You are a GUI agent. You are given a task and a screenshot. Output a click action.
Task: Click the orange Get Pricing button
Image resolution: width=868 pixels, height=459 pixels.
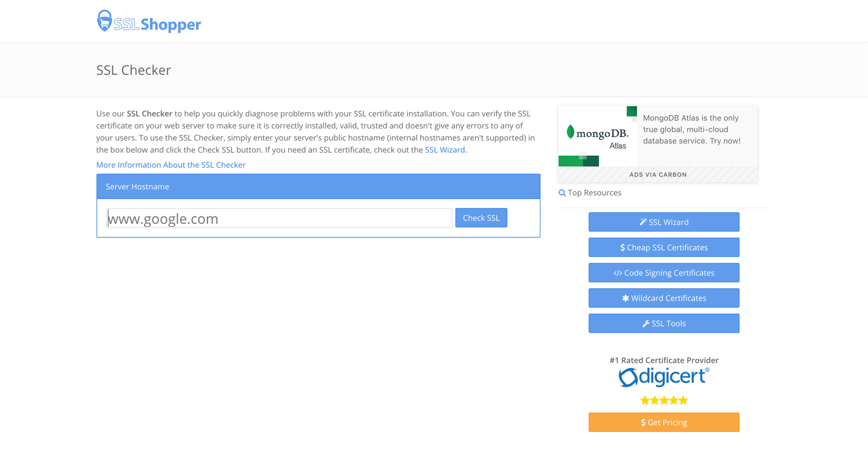tap(664, 423)
